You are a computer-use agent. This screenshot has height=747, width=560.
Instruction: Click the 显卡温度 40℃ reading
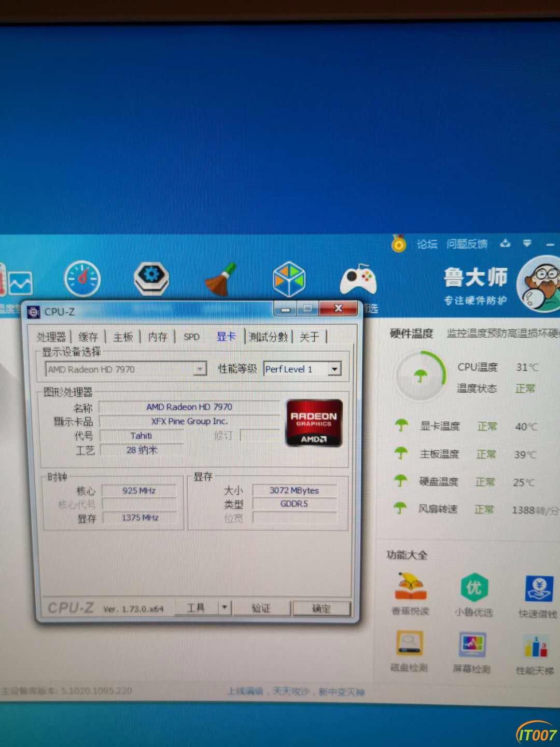pyautogui.click(x=526, y=426)
